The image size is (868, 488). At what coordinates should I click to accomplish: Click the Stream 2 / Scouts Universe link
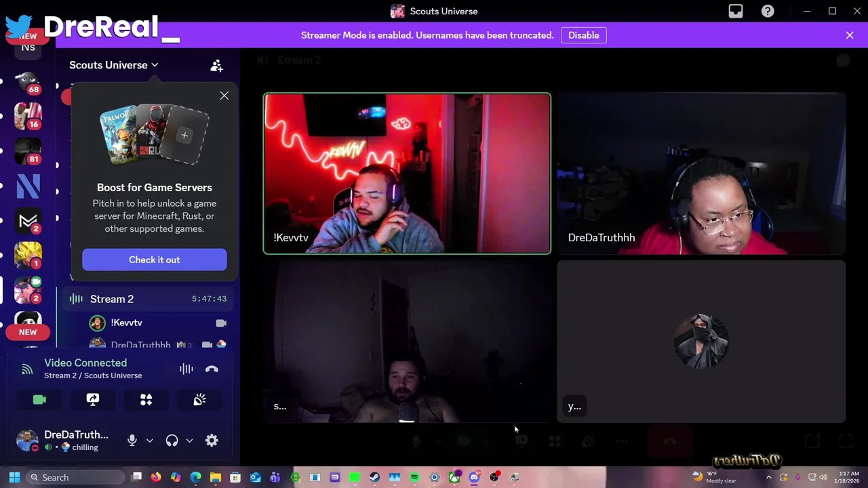[x=93, y=375]
